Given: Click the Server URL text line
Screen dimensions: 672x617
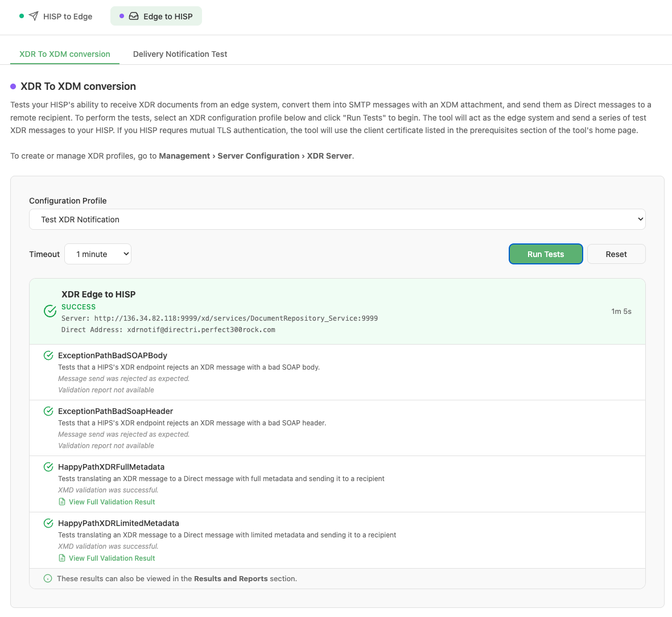Looking at the screenshot, I should coord(220,318).
